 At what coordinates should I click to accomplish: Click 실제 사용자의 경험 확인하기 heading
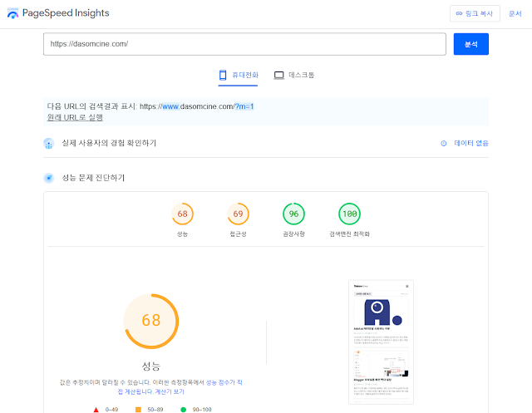pos(109,143)
